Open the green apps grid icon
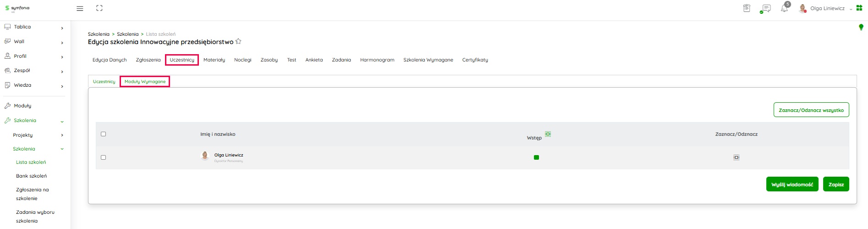The image size is (868, 229). [x=859, y=8]
